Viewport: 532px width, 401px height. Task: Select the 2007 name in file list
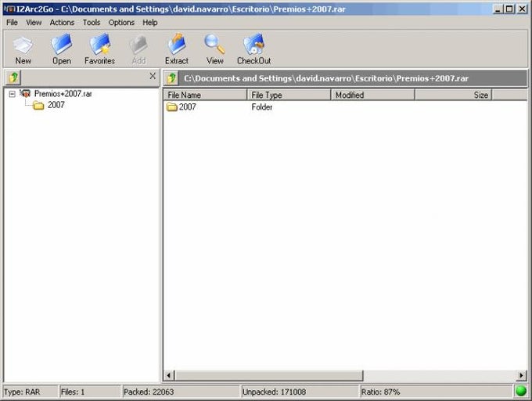pyautogui.click(x=187, y=107)
